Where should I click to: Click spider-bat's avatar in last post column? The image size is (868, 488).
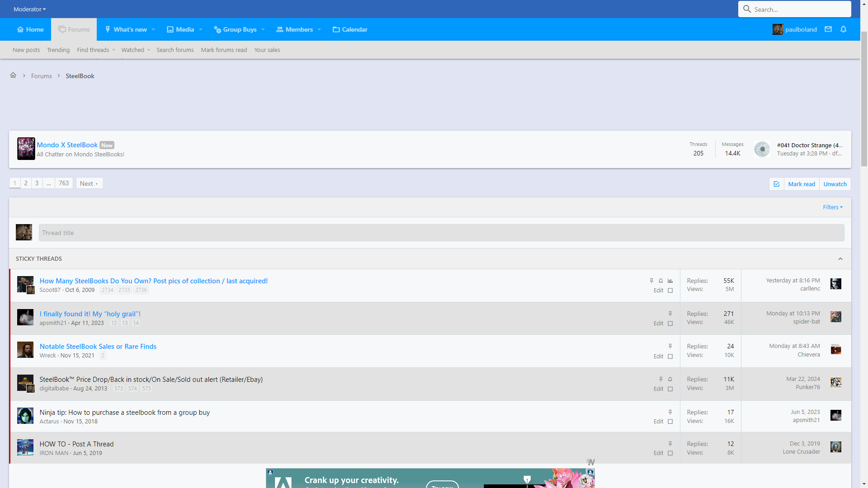click(835, 317)
